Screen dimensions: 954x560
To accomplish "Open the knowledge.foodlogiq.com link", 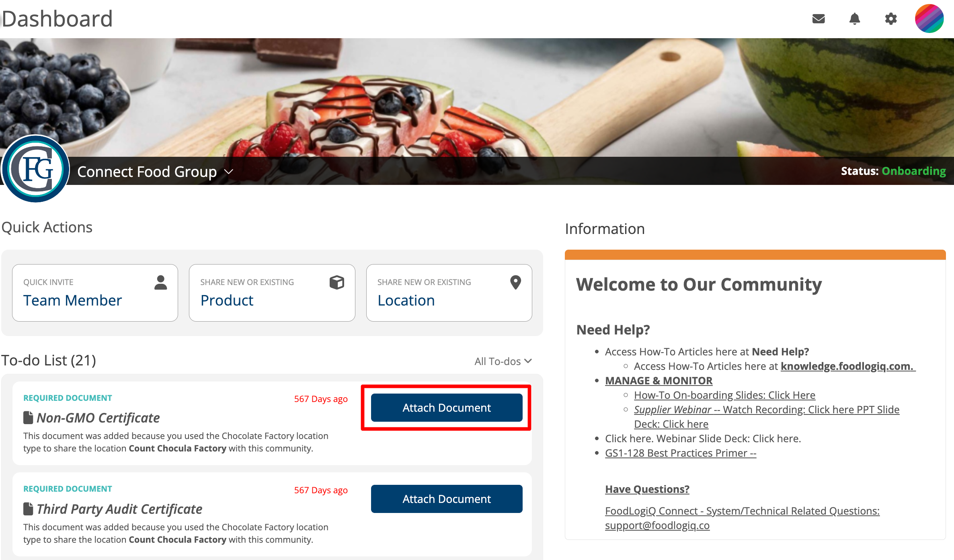I will (848, 366).
